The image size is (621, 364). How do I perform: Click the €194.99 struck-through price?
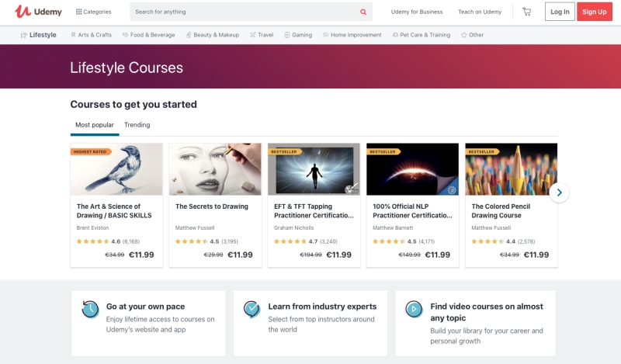coord(310,255)
